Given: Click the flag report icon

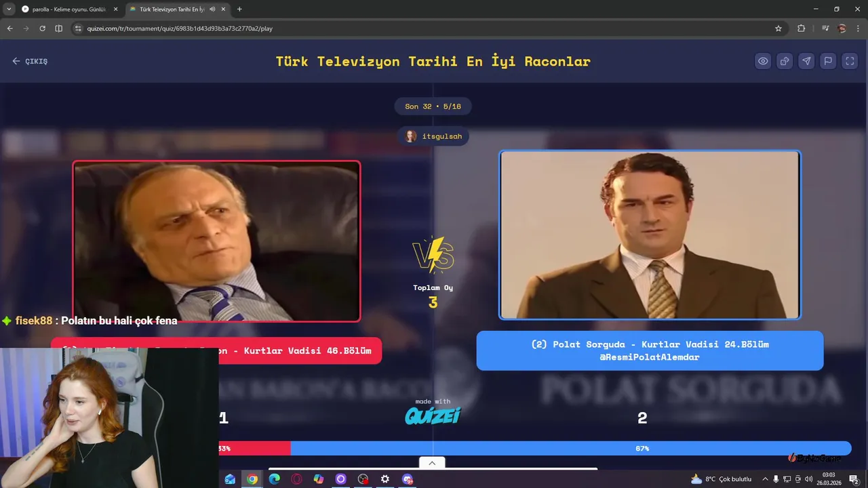Looking at the screenshot, I should [828, 61].
